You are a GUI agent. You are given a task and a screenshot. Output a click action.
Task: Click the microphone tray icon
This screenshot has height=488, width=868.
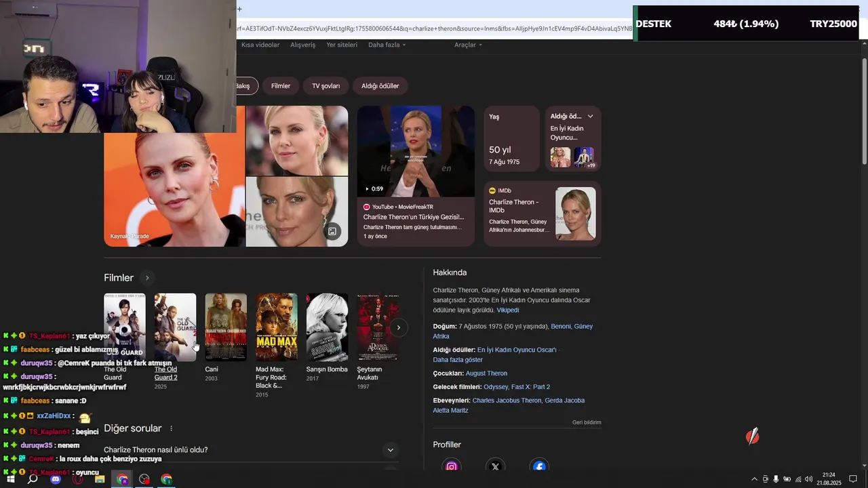coord(776,479)
